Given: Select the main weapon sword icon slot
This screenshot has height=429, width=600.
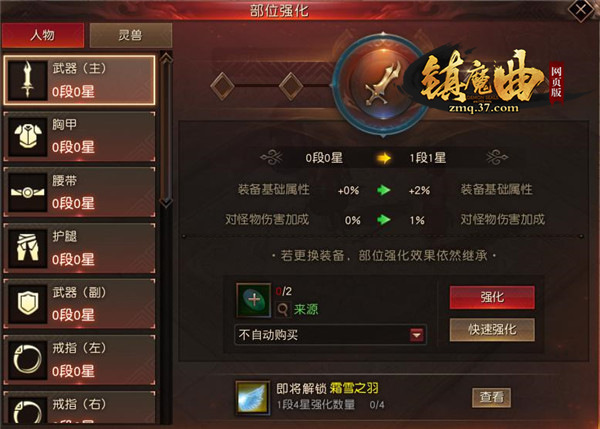Looking at the screenshot, I should 28,80.
